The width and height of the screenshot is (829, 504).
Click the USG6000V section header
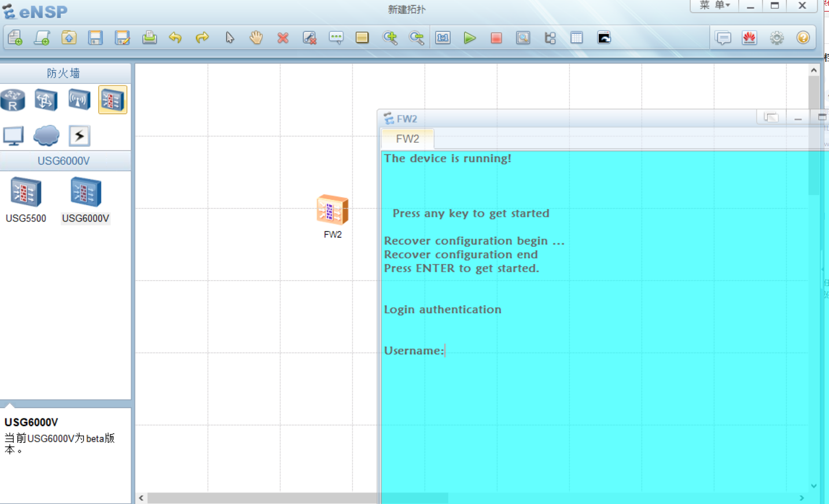tap(64, 161)
